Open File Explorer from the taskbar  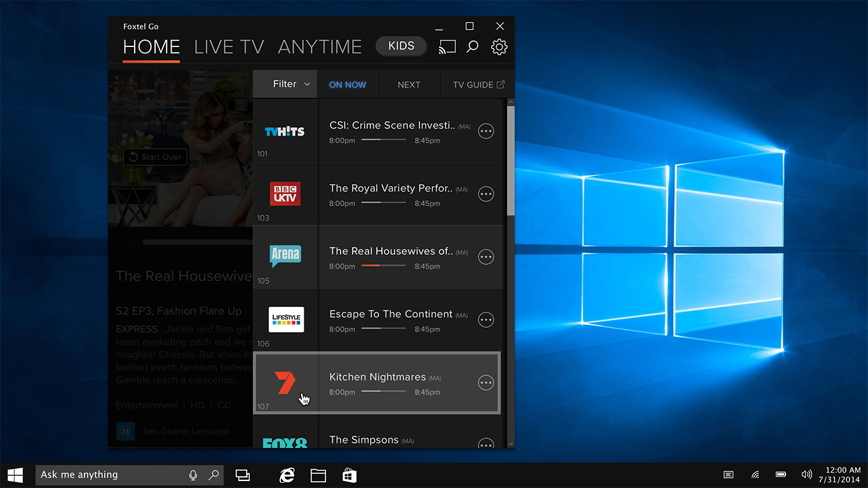point(318,475)
